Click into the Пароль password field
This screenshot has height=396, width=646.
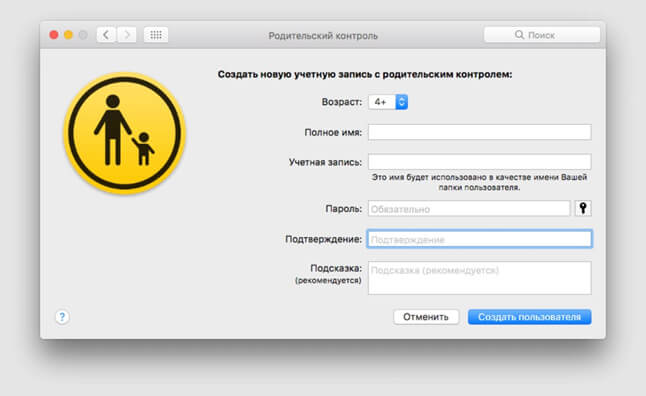[469, 209]
